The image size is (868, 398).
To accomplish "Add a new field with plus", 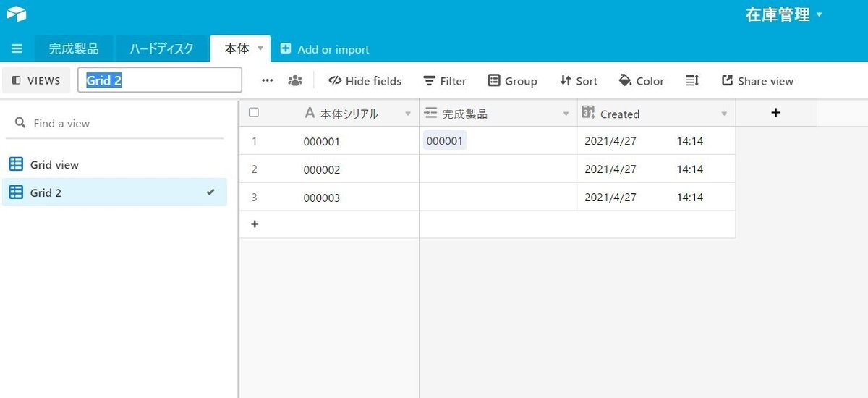I will click(x=776, y=113).
